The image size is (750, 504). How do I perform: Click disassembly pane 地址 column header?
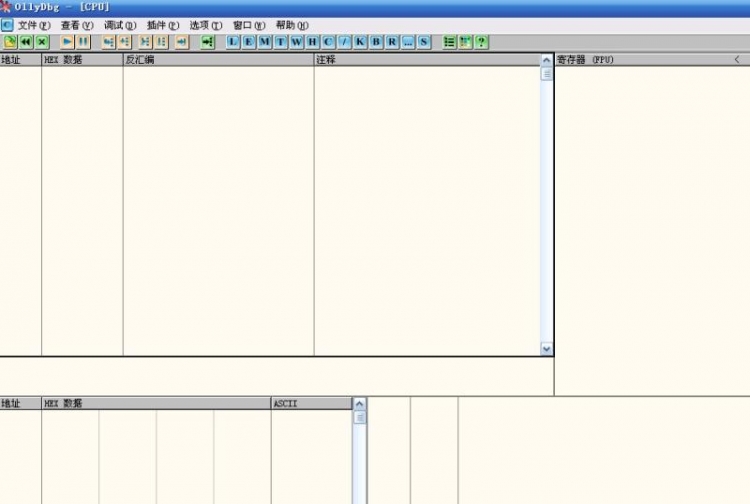click(x=21, y=60)
